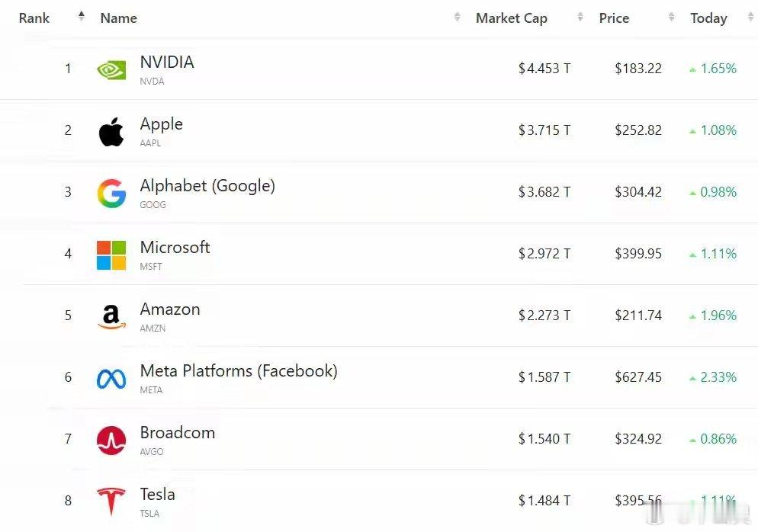
Task: Select the Today column header
Action: tap(708, 18)
